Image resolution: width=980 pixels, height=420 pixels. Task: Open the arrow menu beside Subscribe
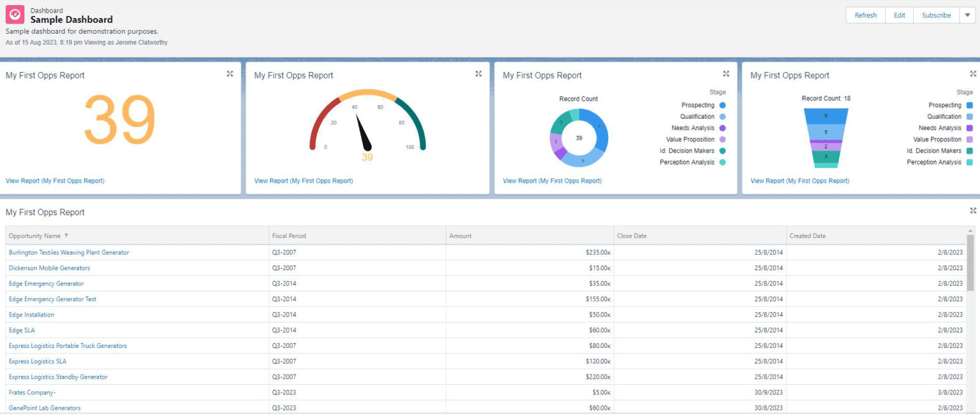969,15
